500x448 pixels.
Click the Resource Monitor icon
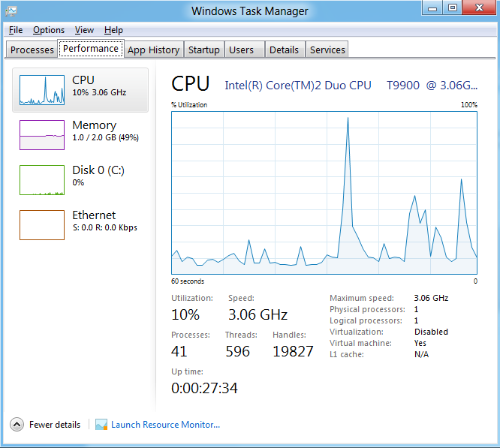pyautogui.click(x=101, y=425)
